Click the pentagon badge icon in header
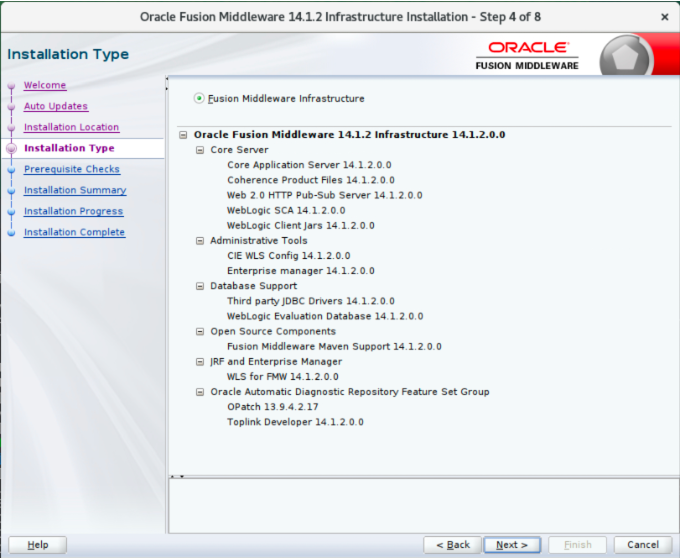The height and width of the screenshot is (558, 680). [626, 56]
